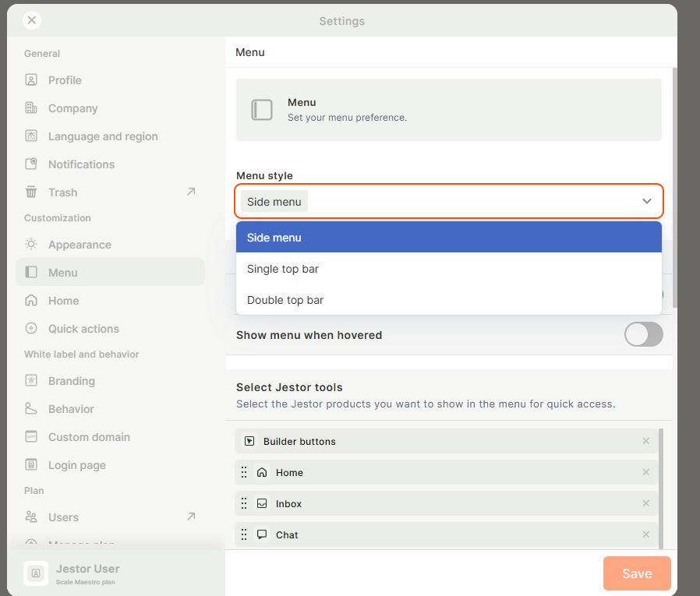Click the Side menu selected chip

pyautogui.click(x=274, y=202)
